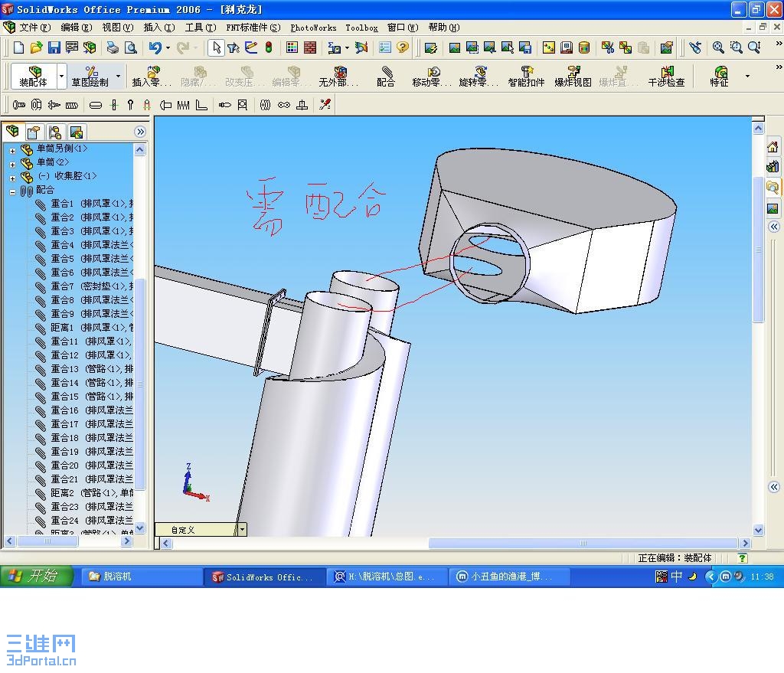784x673 pixels.
Task: Click the 开始 Start button
Action: click(x=37, y=576)
